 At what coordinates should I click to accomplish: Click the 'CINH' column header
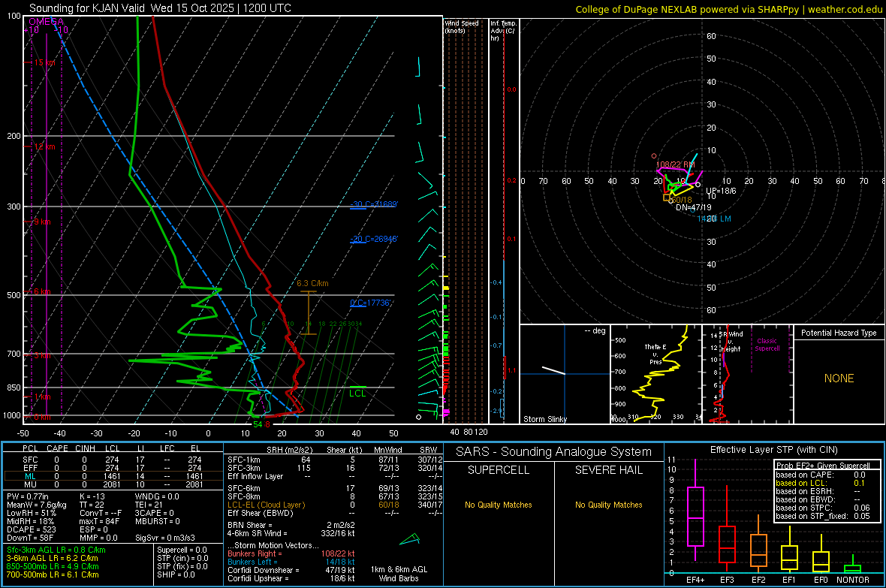[86, 448]
